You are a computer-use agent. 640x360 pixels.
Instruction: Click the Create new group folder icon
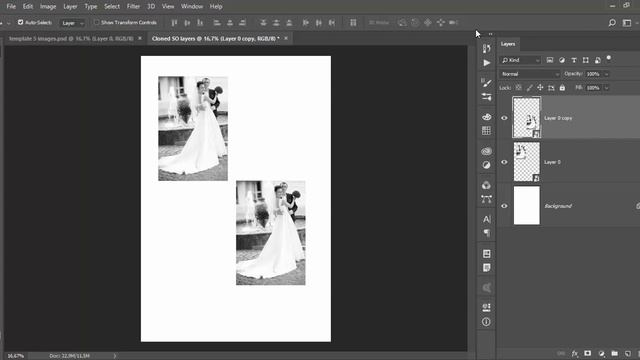(615, 353)
